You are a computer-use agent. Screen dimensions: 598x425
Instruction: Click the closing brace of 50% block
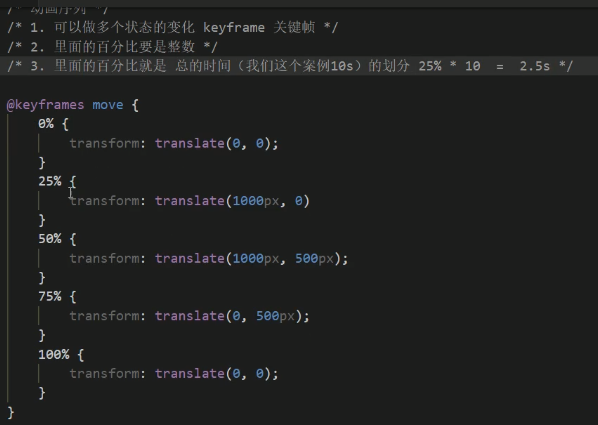(x=42, y=278)
